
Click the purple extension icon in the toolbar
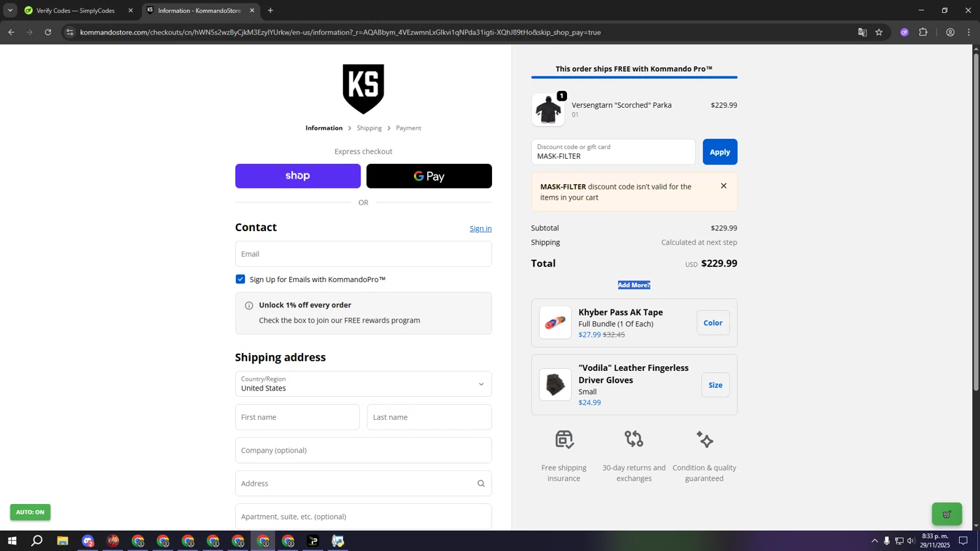pyautogui.click(x=904, y=32)
